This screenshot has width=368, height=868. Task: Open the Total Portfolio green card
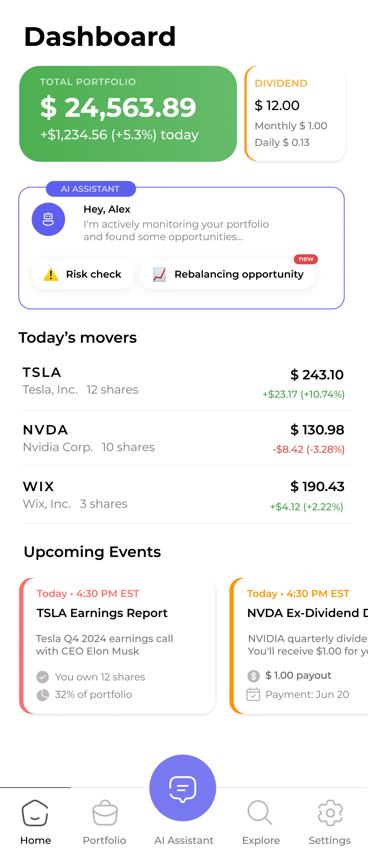point(128,114)
